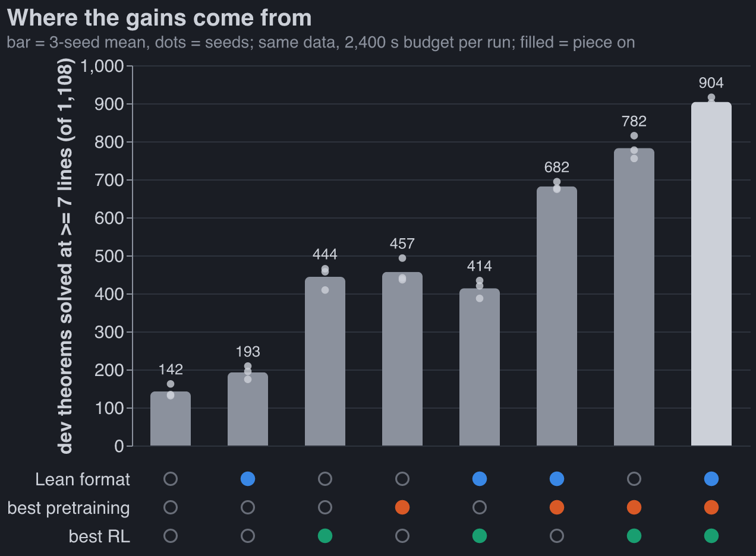Click the top seed dot above the 782 bar
Viewport: 756px width, 556px height.
coord(634,136)
